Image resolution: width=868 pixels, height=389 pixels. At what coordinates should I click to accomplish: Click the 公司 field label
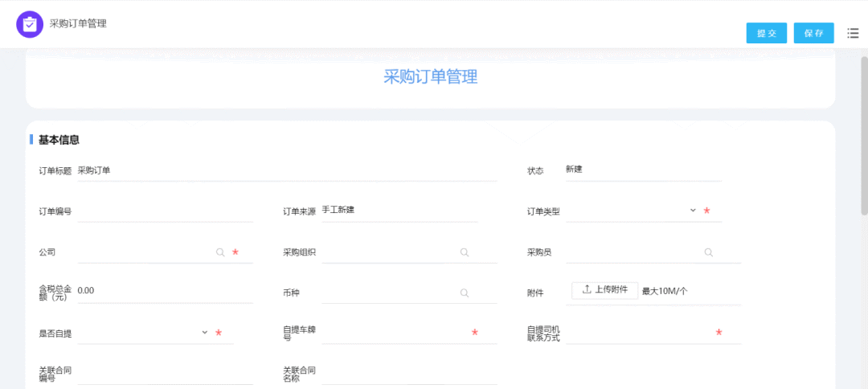[x=47, y=252]
